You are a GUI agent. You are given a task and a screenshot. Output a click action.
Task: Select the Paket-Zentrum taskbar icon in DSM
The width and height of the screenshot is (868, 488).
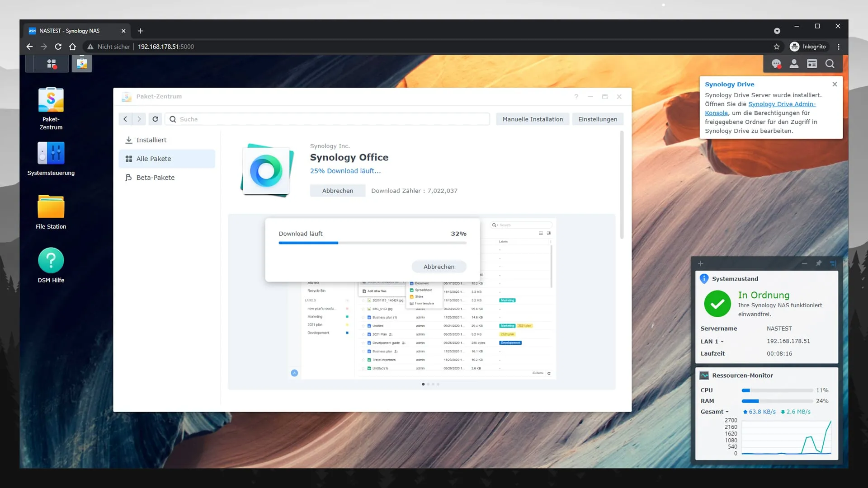click(82, 64)
